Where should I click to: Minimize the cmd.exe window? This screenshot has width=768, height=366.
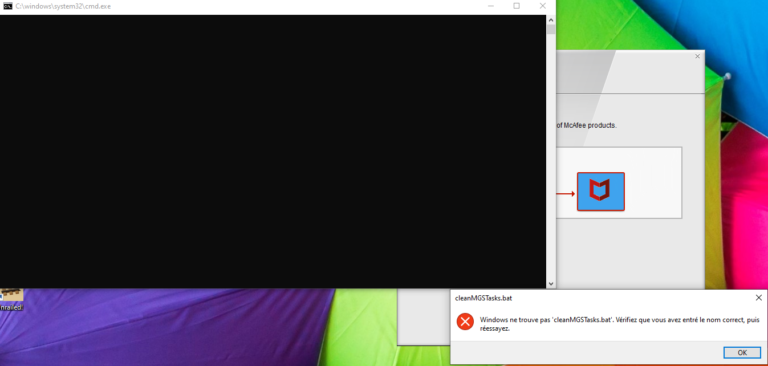click(x=490, y=6)
